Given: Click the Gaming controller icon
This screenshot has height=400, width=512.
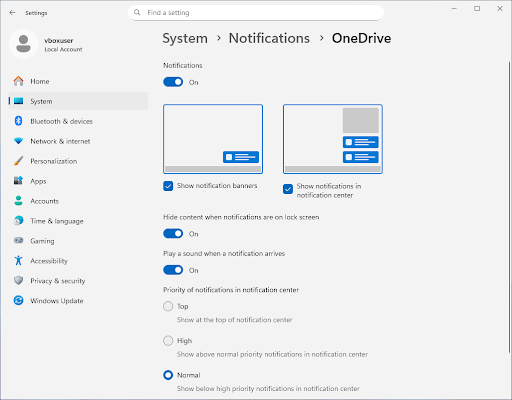Looking at the screenshot, I should [19, 240].
